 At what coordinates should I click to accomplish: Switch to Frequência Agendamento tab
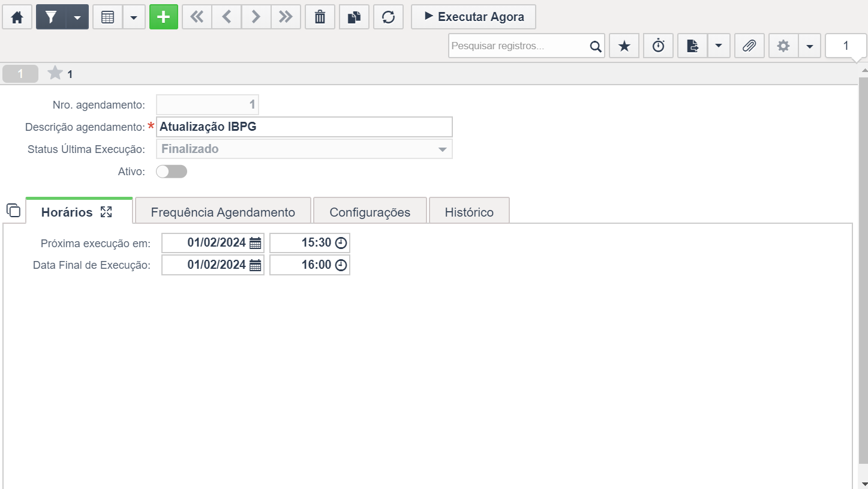point(223,211)
